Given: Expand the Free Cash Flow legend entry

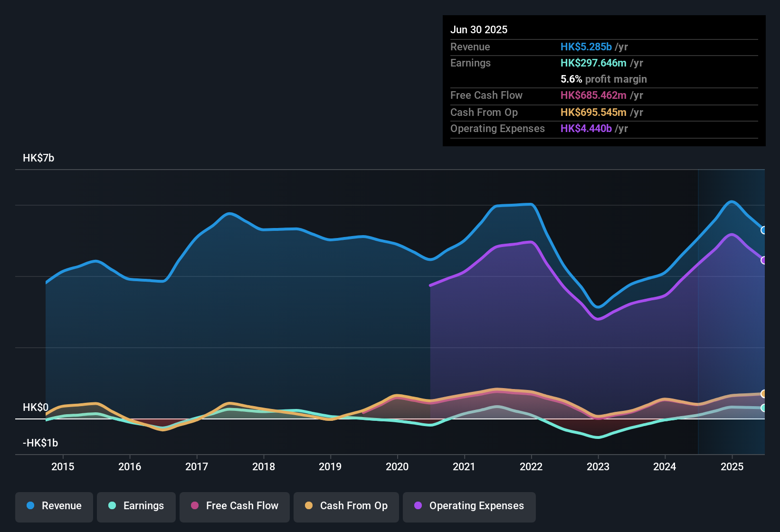Looking at the screenshot, I should (234, 506).
